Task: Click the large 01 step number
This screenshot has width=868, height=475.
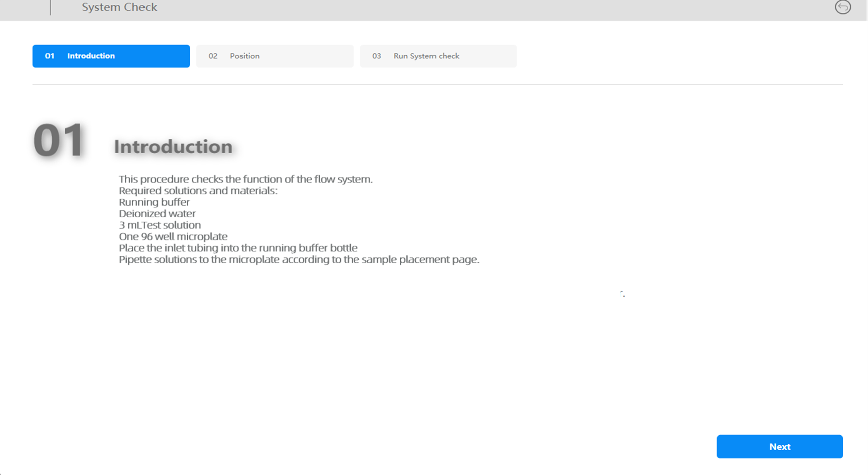Action: [59, 141]
